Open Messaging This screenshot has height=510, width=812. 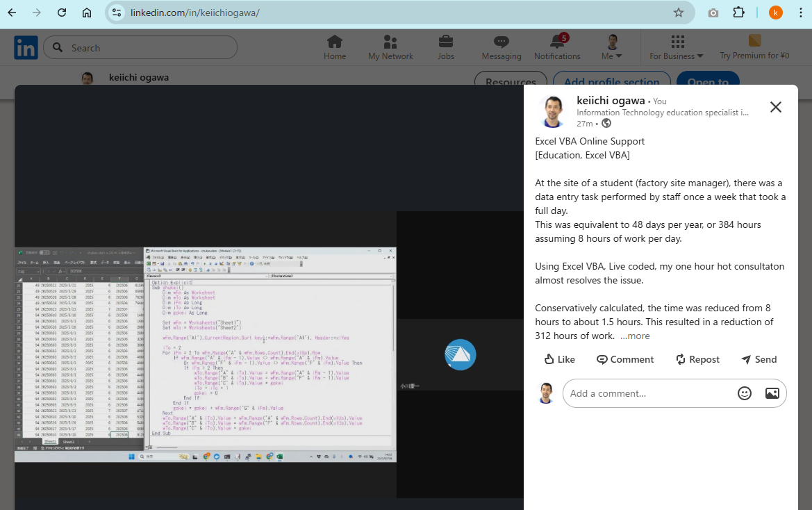[x=502, y=48]
